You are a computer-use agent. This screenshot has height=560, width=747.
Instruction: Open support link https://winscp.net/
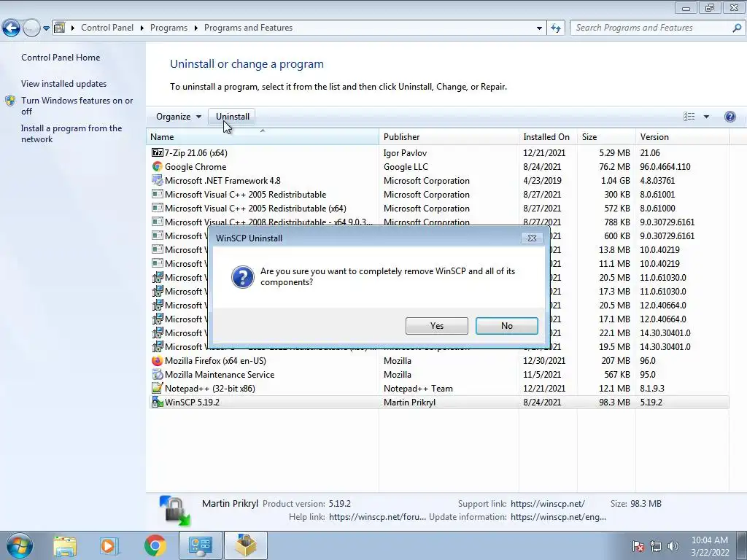(547, 503)
